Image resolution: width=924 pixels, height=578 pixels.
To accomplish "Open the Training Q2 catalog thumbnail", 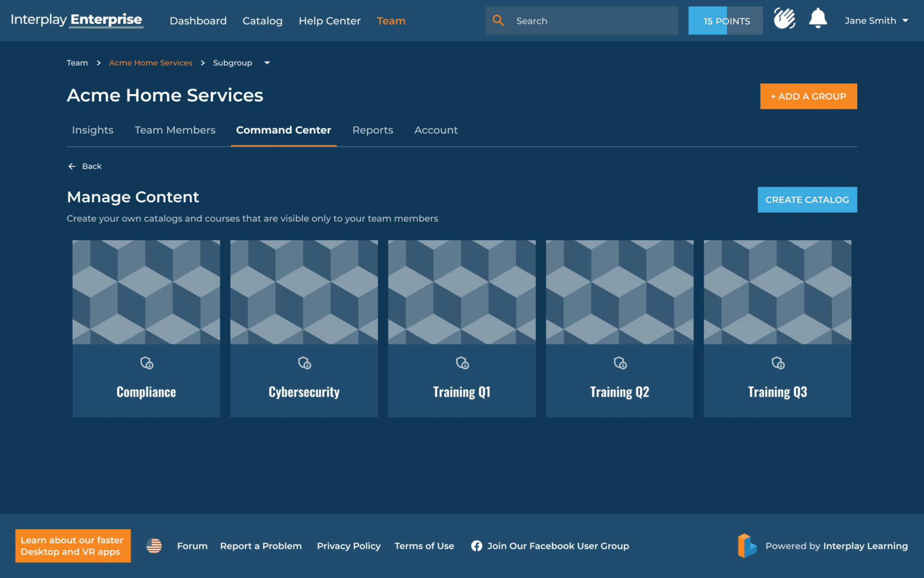I will click(619, 291).
